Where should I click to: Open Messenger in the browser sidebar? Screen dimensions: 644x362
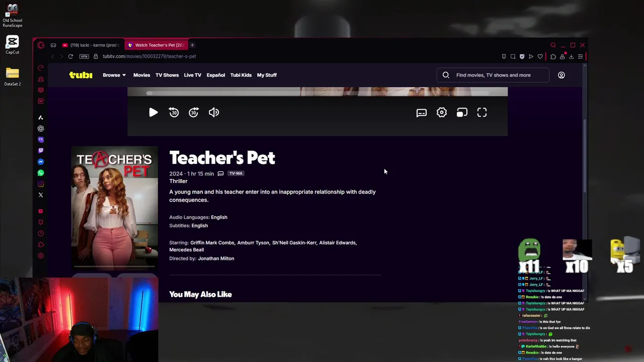point(41,161)
